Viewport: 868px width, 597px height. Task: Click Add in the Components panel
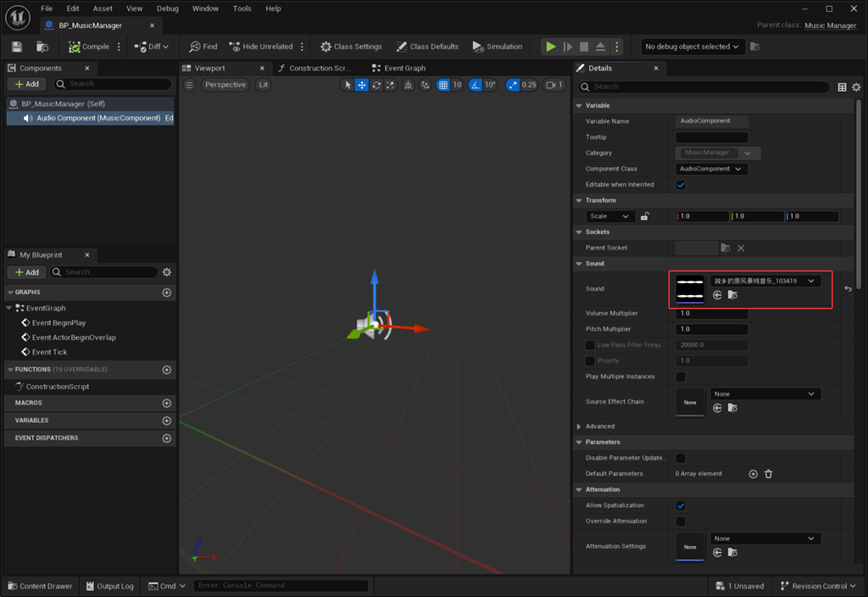coord(26,84)
